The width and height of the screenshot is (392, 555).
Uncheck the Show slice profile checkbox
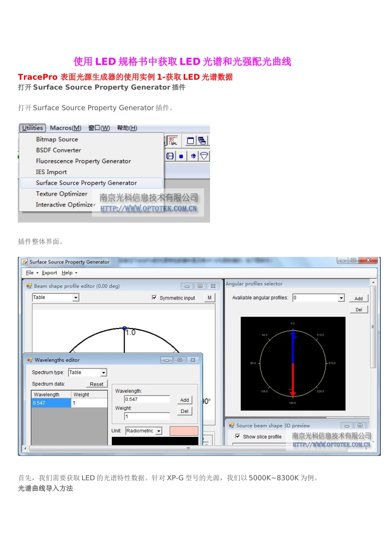[x=238, y=436]
